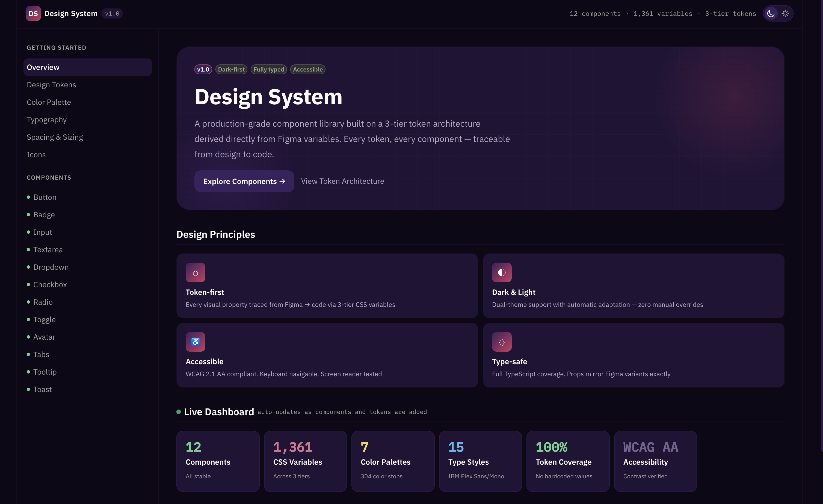Go to Color Palette section
Viewport: 823px width, 504px height.
click(x=87, y=102)
